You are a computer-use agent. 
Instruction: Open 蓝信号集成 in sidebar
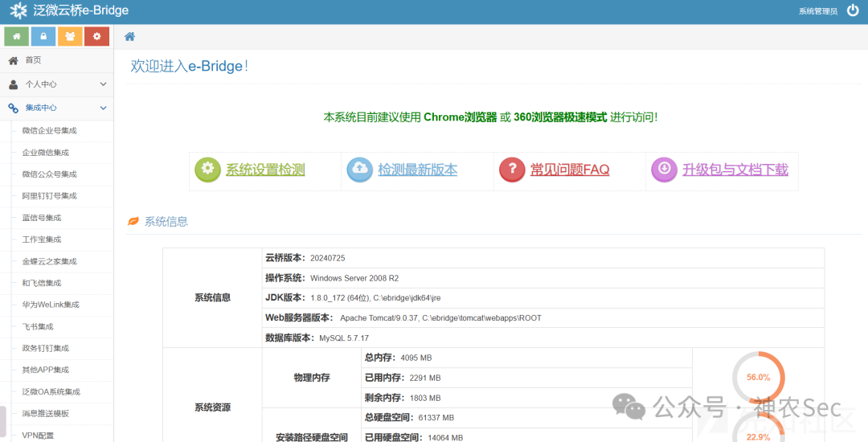tap(42, 218)
